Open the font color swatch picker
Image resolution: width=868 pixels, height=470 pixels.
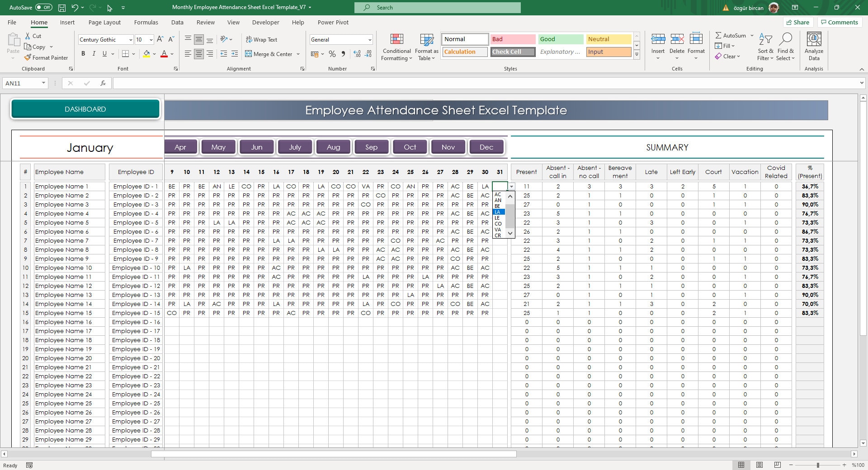[171, 54]
